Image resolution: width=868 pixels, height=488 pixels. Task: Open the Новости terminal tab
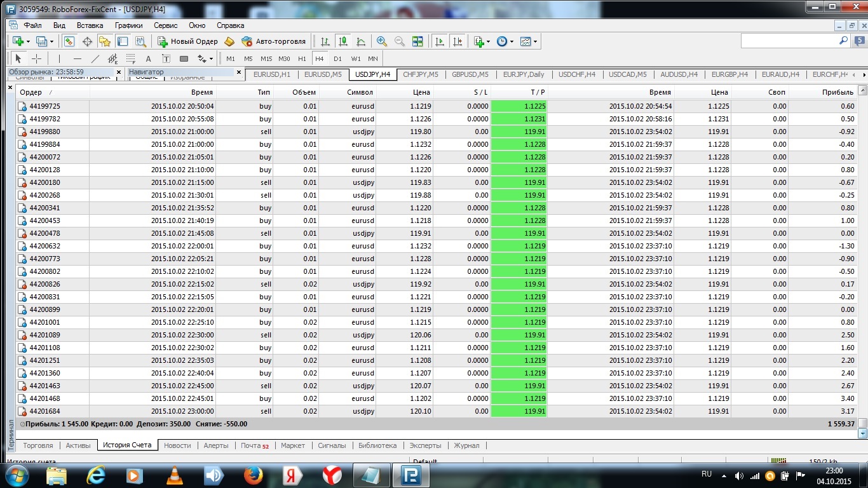click(177, 445)
